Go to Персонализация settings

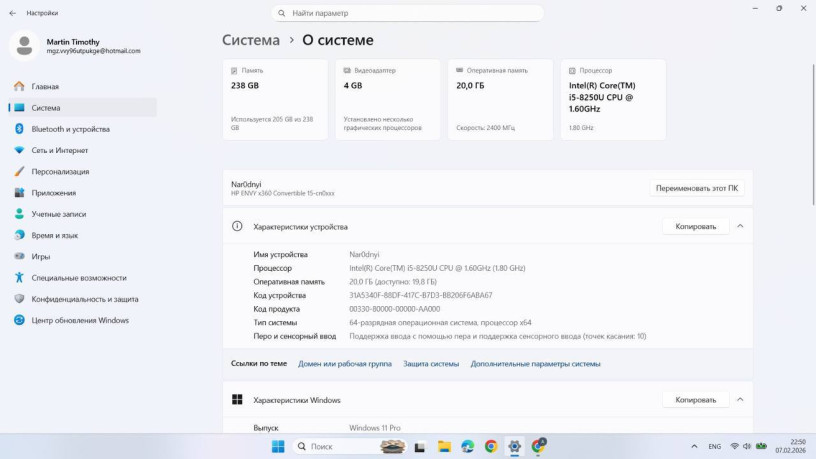point(60,171)
